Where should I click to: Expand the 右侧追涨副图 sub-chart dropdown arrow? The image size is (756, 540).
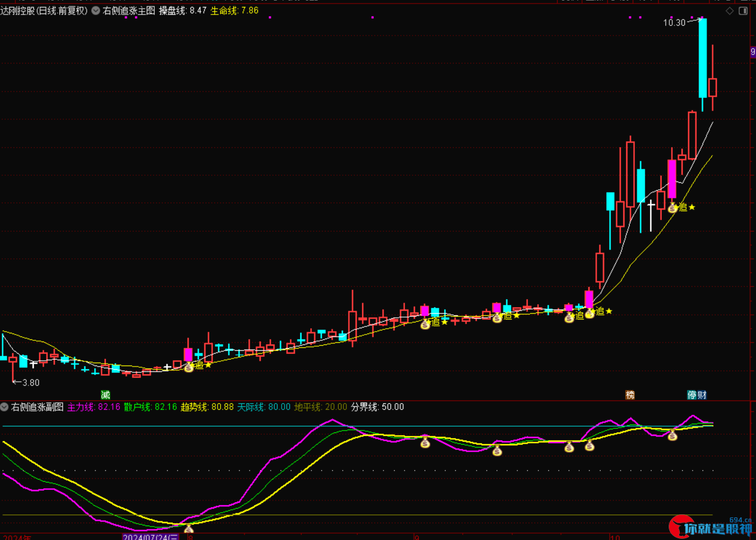point(5,407)
